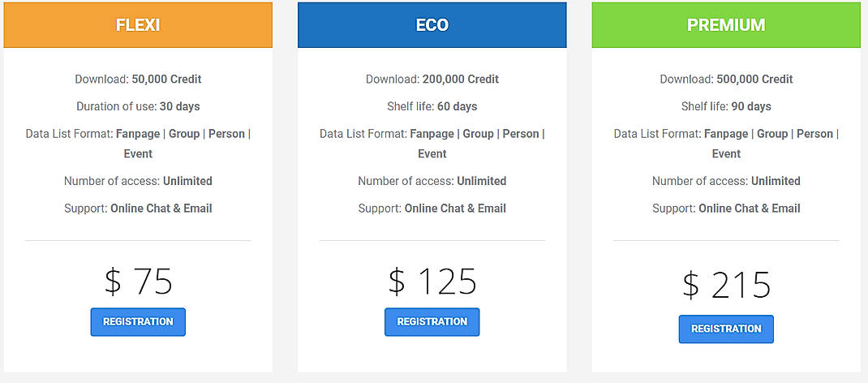This screenshot has height=383, width=868.
Task: Select the blue ECO plan header
Action: coord(432,25)
